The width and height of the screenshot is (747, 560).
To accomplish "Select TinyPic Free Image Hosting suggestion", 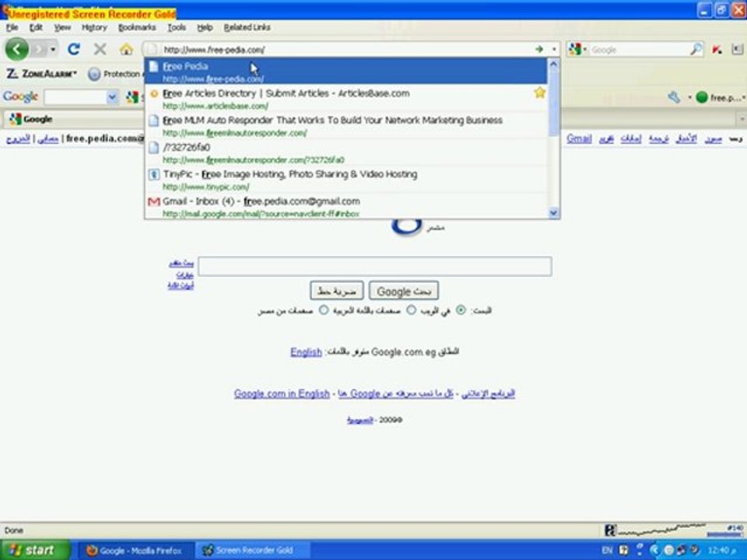I will tap(346, 180).
